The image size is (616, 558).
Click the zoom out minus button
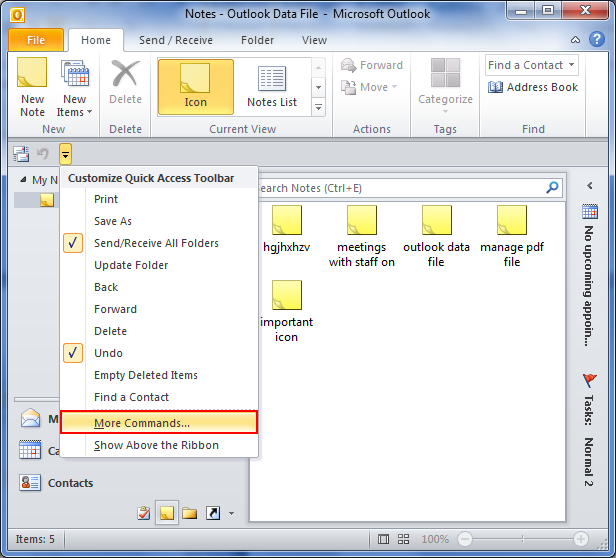pos(465,539)
